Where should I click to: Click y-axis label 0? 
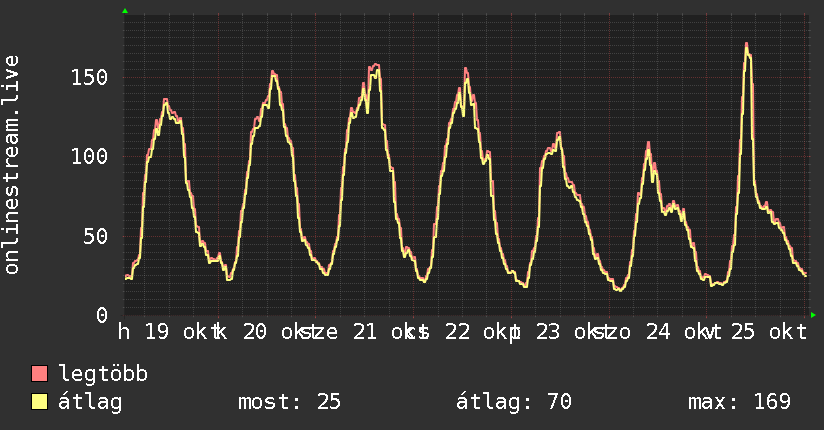tap(102, 315)
